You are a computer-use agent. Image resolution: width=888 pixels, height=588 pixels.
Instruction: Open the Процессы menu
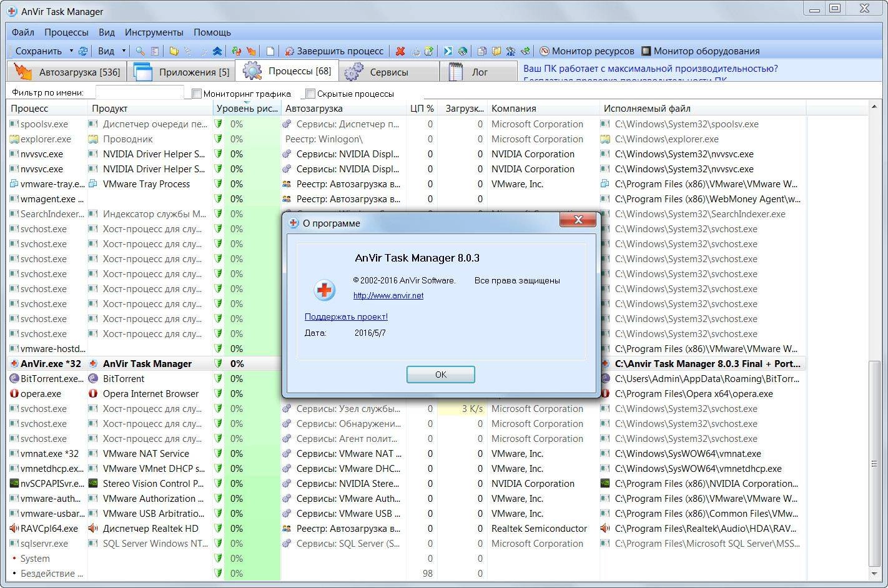click(66, 32)
